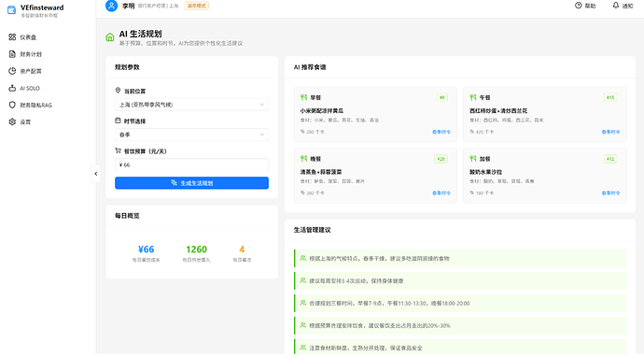Click the ¥18 price tag on 午餐
Screen dimensions: 644x356
pyautogui.click(x=610, y=98)
